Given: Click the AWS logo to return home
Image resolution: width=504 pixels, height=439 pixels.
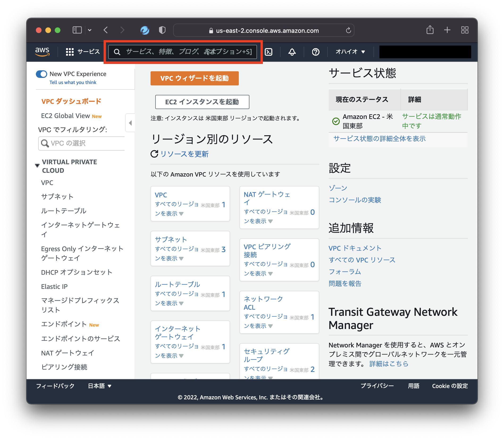Looking at the screenshot, I should click(42, 52).
